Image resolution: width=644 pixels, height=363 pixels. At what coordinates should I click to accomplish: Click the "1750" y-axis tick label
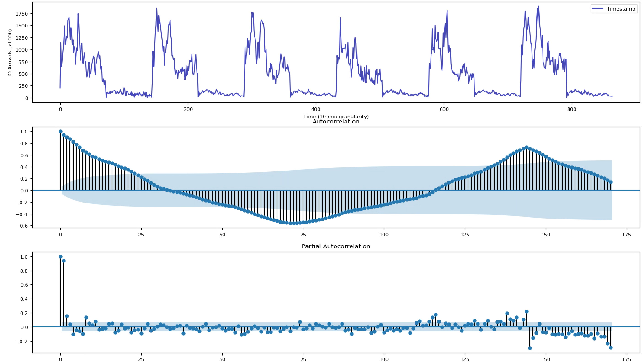(x=22, y=13)
